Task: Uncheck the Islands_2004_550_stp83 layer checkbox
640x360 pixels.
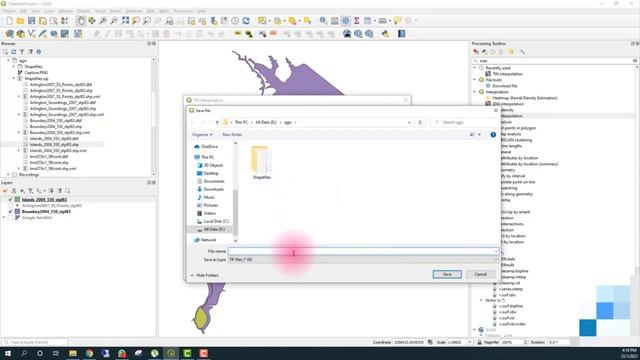Action: 11,200
